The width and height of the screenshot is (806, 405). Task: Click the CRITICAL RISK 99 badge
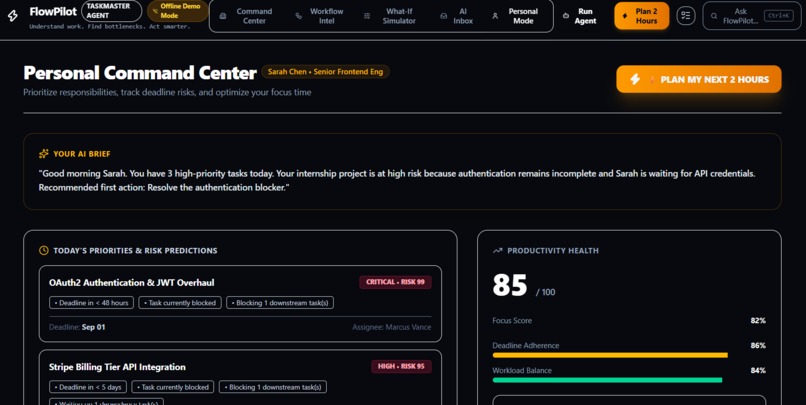click(395, 282)
